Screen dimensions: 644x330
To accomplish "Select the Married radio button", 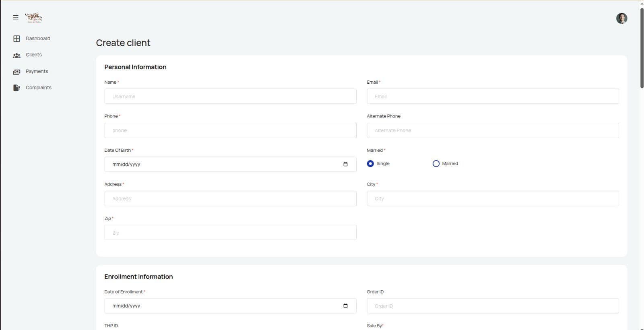I will click(x=436, y=164).
